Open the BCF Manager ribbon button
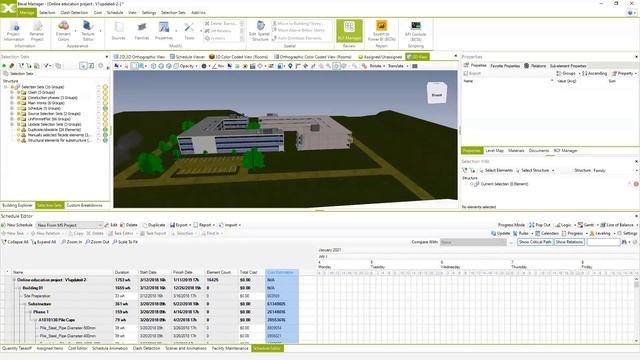Viewport: 640px width, 360px height. pyautogui.click(x=349, y=31)
